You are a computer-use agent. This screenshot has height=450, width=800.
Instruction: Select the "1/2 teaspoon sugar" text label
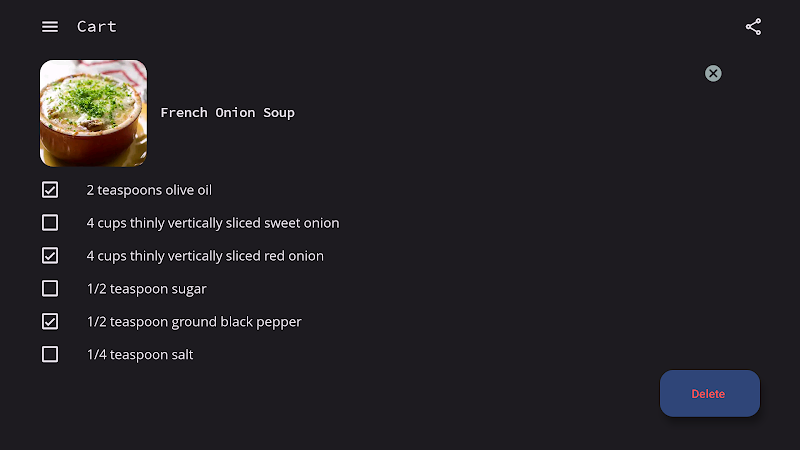(x=146, y=289)
